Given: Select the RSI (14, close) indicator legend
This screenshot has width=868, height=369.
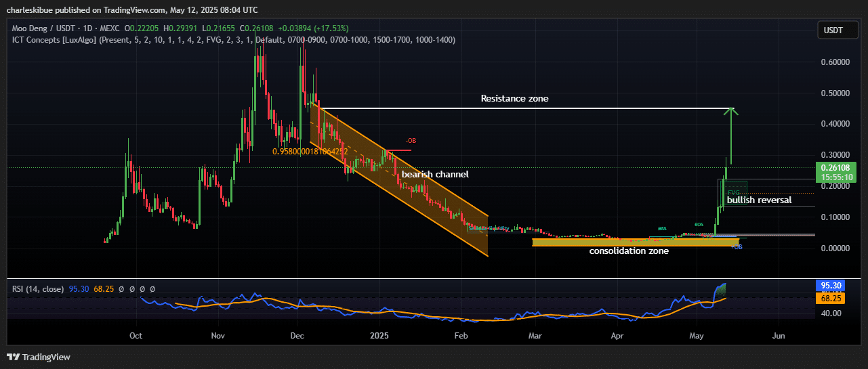Looking at the screenshot, I should click(x=37, y=289).
